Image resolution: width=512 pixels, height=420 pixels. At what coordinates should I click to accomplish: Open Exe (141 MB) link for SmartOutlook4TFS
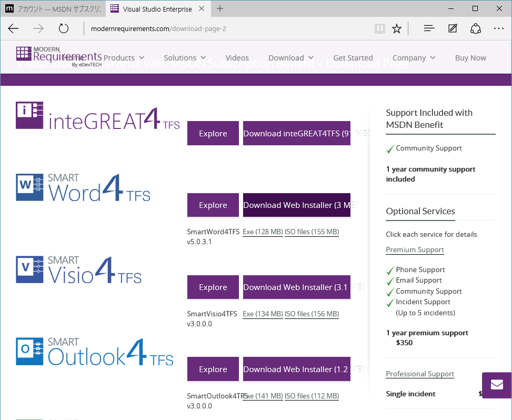coord(263,396)
